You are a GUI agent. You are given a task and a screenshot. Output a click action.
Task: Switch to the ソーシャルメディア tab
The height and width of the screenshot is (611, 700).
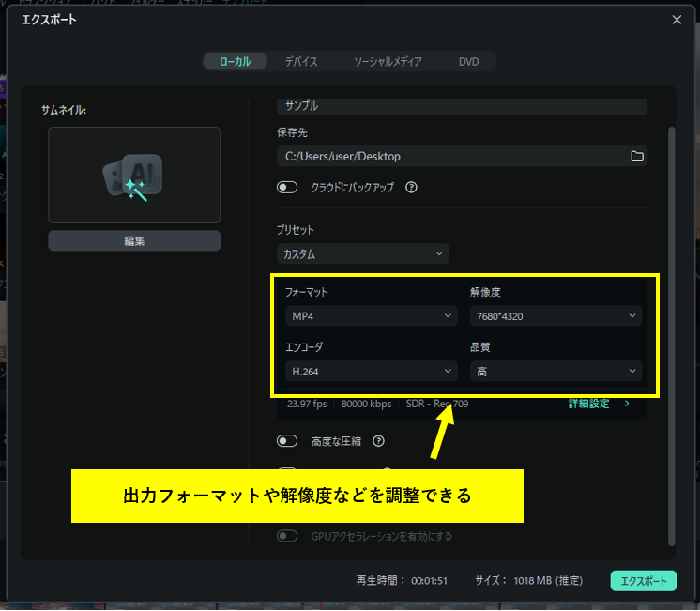coord(388,61)
